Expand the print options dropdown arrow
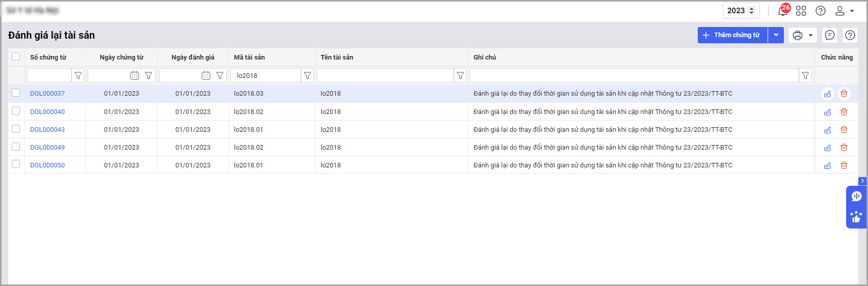Viewport: 868px width, 286px height. pyautogui.click(x=810, y=35)
